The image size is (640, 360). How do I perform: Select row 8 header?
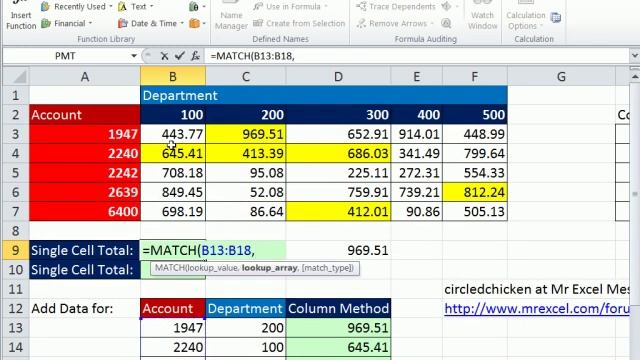16,231
